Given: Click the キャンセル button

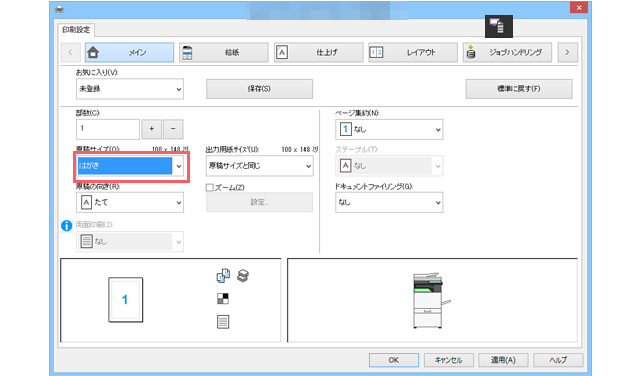Looking at the screenshot, I should [x=449, y=360].
